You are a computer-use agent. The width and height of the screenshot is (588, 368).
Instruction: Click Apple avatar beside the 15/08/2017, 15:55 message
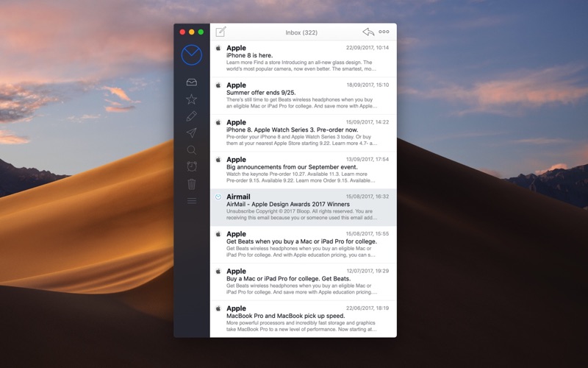tap(218, 234)
